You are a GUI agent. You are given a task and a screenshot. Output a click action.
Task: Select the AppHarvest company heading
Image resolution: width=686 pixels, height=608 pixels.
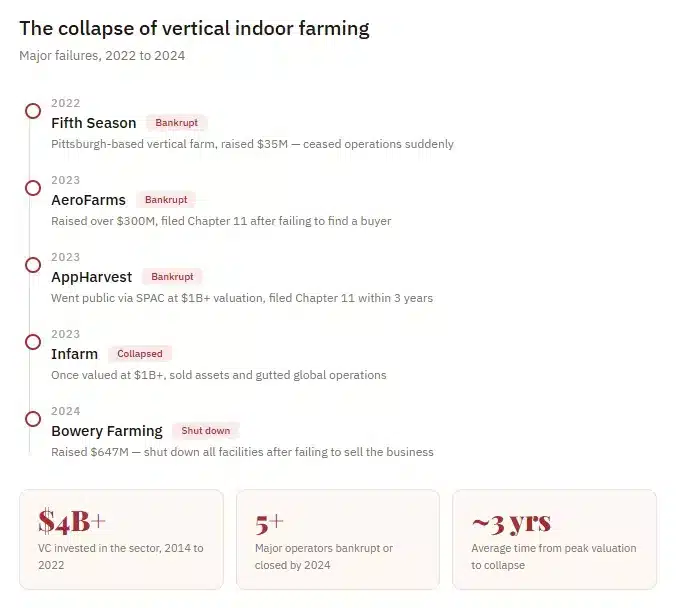coord(91,277)
